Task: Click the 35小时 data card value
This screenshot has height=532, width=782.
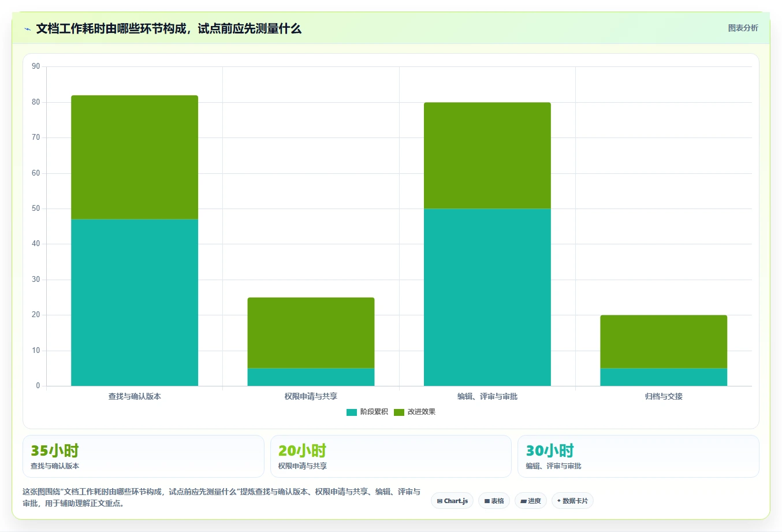Action: tap(54, 451)
